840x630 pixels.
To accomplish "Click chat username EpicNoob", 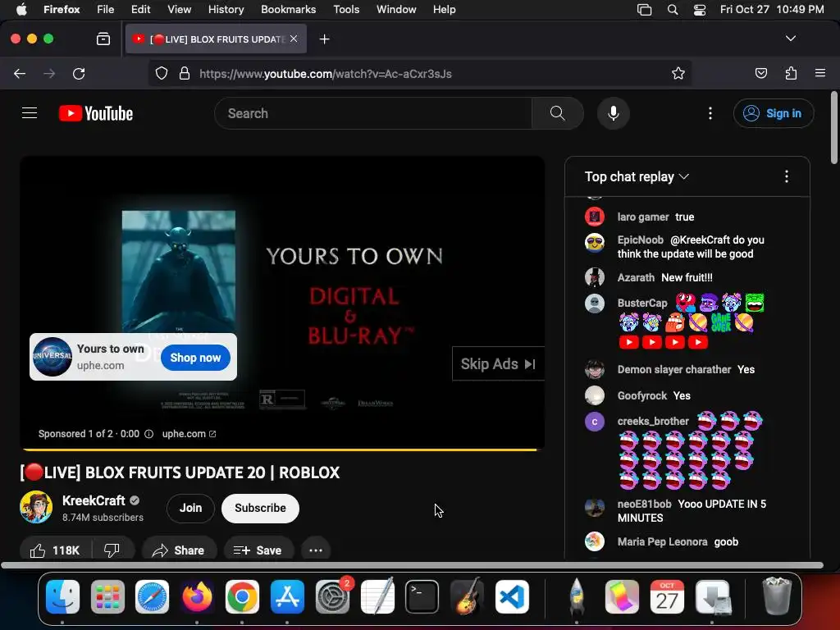I will click(640, 240).
